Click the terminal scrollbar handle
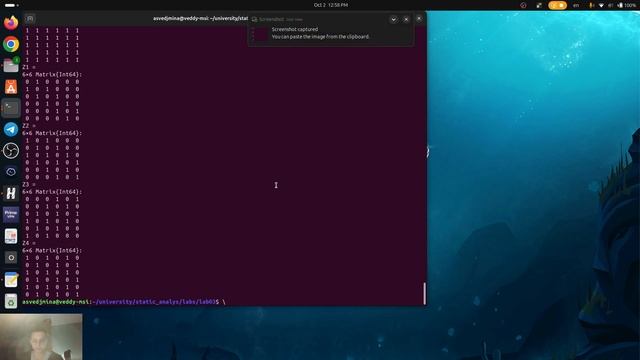Image resolution: width=640 pixels, height=360 pixels. click(424, 293)
